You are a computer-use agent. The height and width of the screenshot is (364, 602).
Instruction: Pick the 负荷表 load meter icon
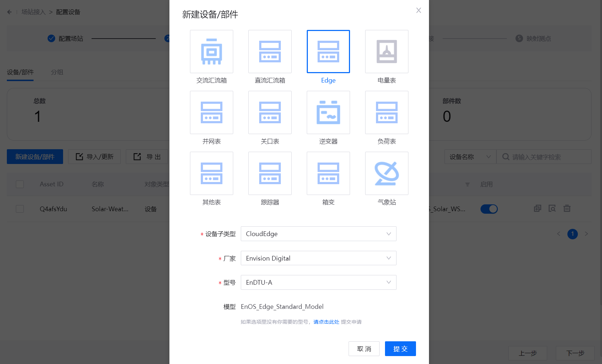[x=387, y=112]
